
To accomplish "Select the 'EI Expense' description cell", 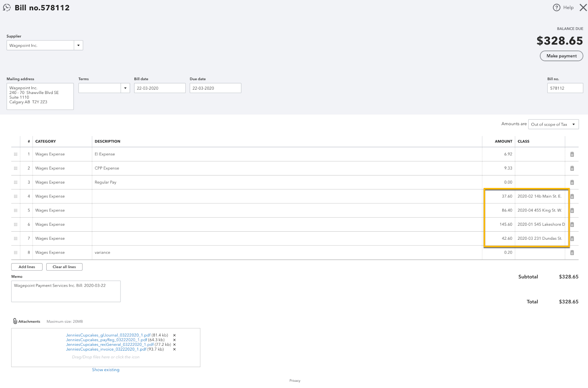I will [287, 154].
